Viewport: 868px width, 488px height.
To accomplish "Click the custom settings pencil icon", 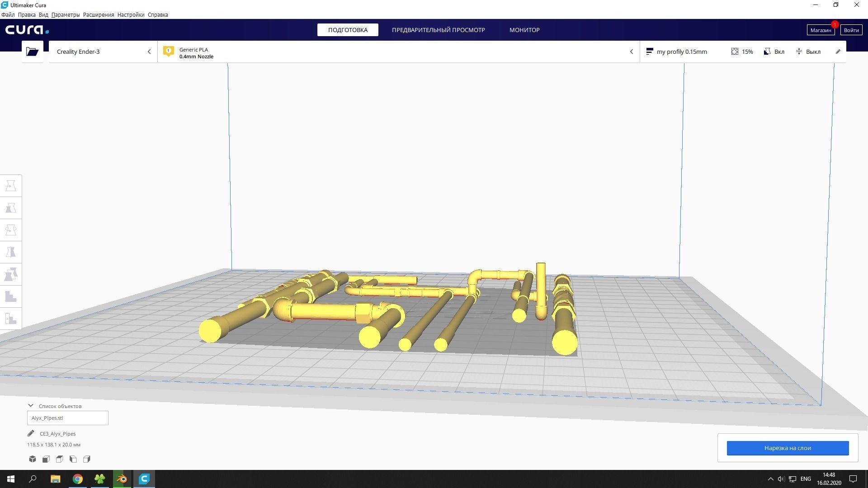I will [x=838, y=52].
